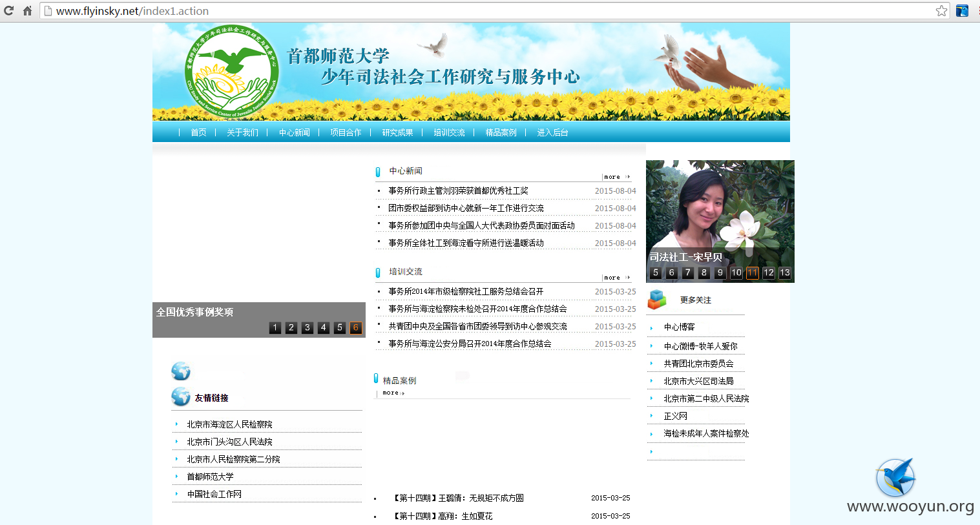Click the browser home icon
This screenshot has width=980, height=525.
click(27, 11)
